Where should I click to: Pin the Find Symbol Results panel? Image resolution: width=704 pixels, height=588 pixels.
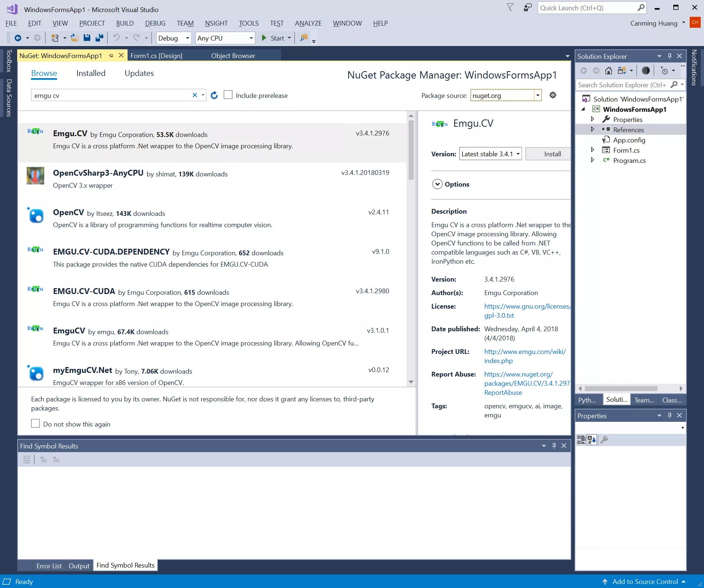554,446
